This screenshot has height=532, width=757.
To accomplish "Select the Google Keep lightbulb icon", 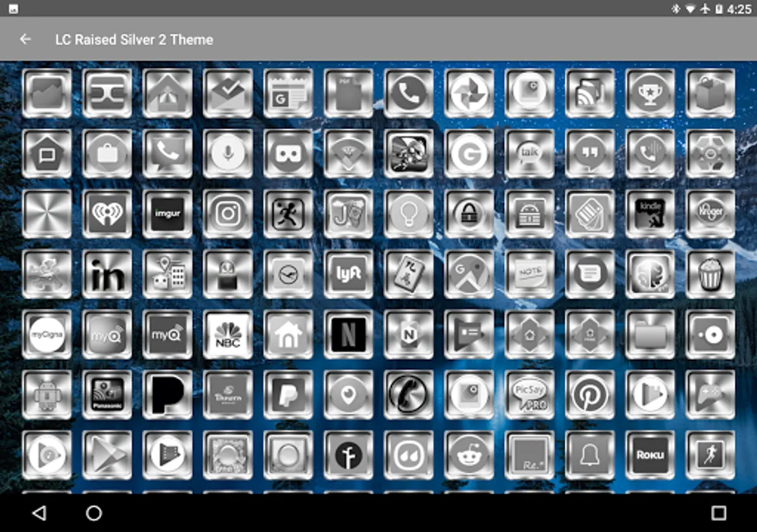I will pyautogui.click(x=409, y=213).
